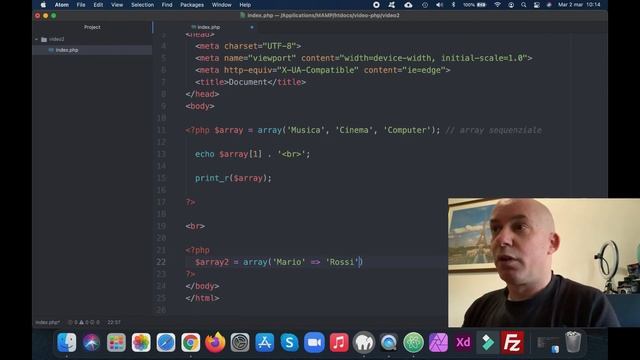Open Spotlight search magnifier icon
Image resolution: width=640 pixels, height=360 pixels.
[x=523, y=5]
